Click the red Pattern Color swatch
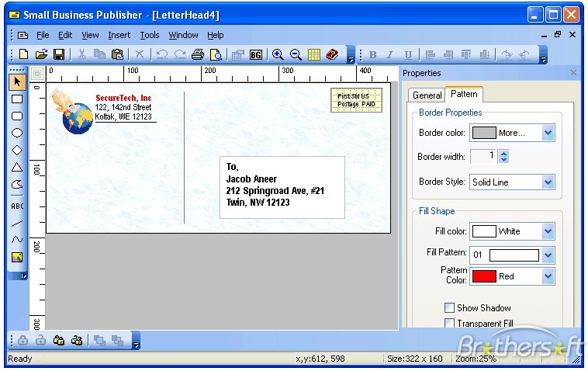588x371 pixels. click(x=484, y=276)
